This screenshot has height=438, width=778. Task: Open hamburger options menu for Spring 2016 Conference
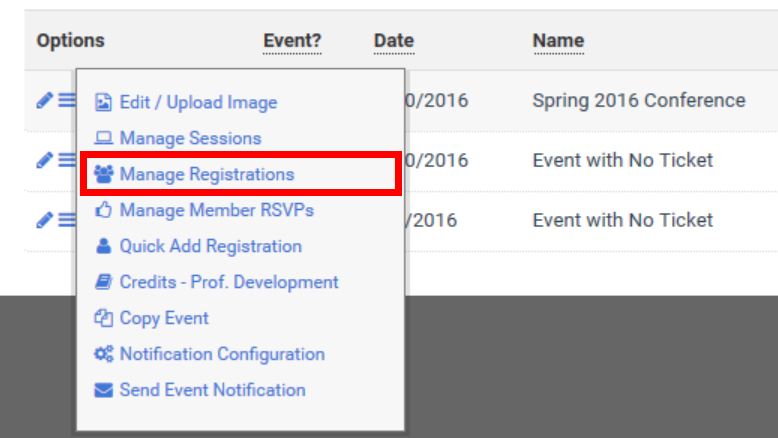click(67, 100)
